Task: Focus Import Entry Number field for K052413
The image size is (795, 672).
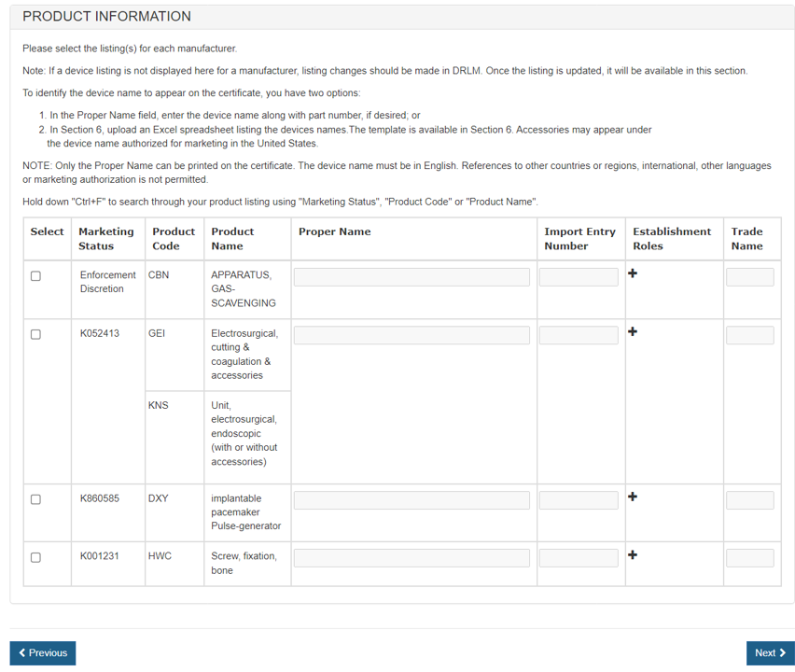Action: (x=579, y=335)
